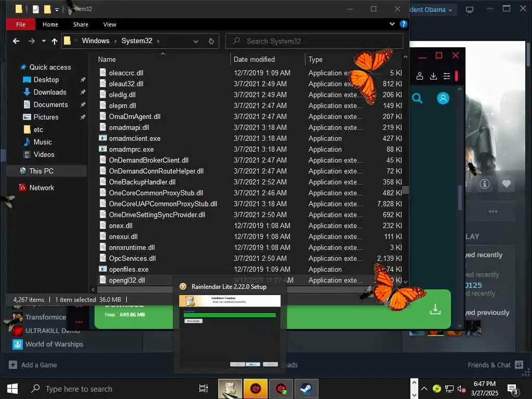Sort by the Type column header
The height and width of the screenshot is (399, 532).
coord(315,59)
